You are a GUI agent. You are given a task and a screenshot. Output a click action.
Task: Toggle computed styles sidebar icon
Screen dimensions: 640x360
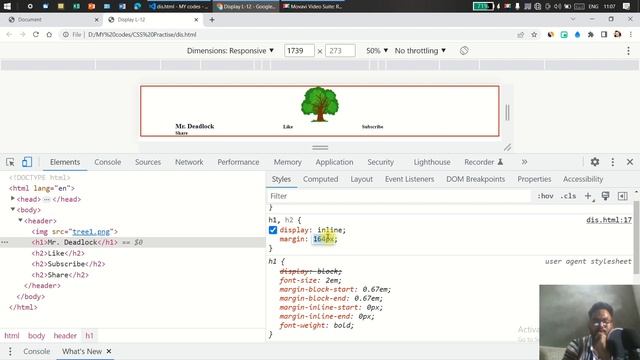click(622, 196)
